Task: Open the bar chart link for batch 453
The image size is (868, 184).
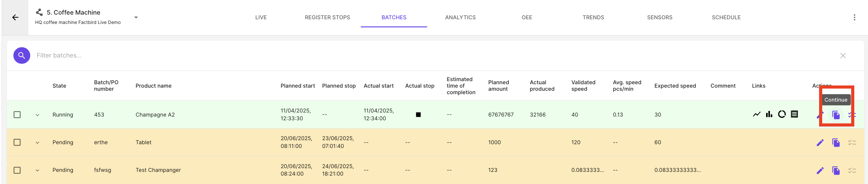Action: (769, 114)
